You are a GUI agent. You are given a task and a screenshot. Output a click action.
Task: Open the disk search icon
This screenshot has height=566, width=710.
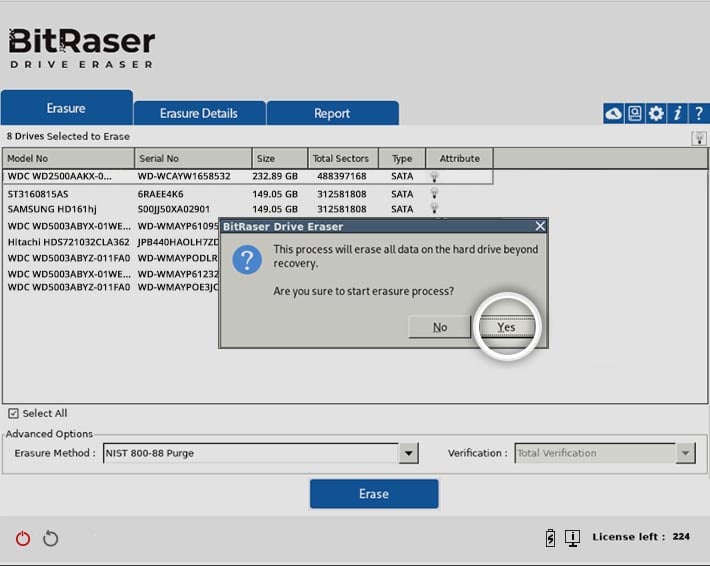coord(635,113)
